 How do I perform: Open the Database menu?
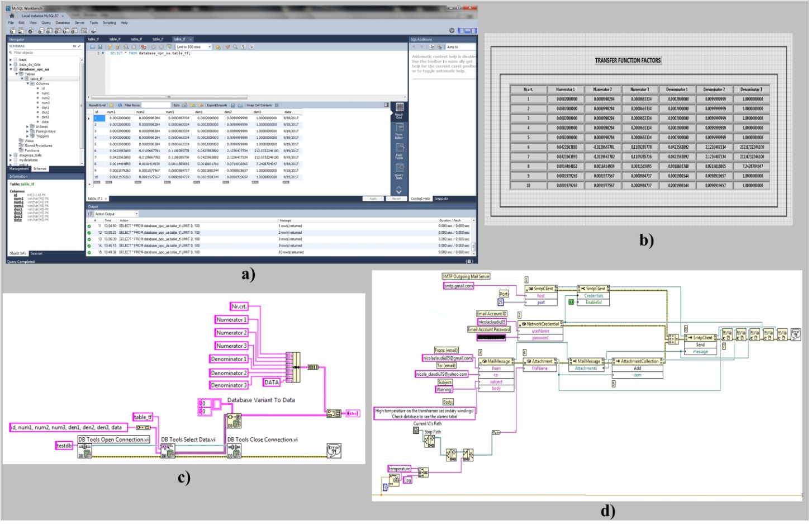click(63, 23)
